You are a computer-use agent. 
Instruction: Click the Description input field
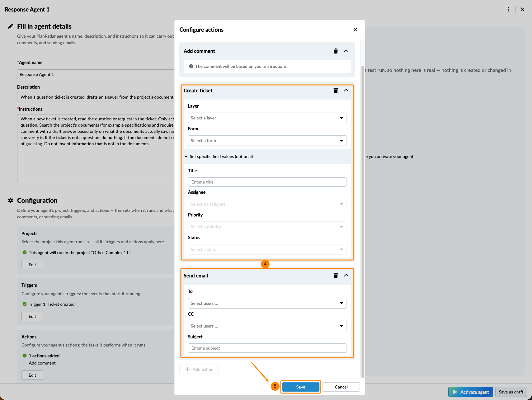tap(96, 97)
